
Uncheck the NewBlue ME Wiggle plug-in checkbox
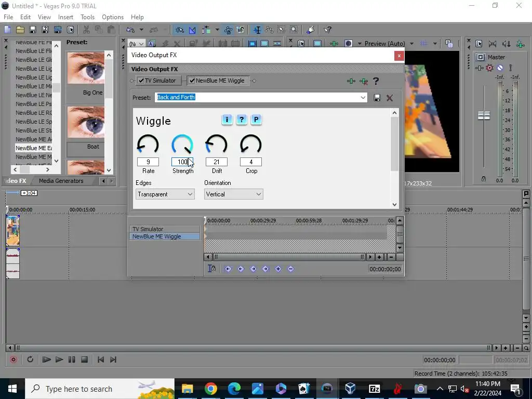tap(192, 81)
